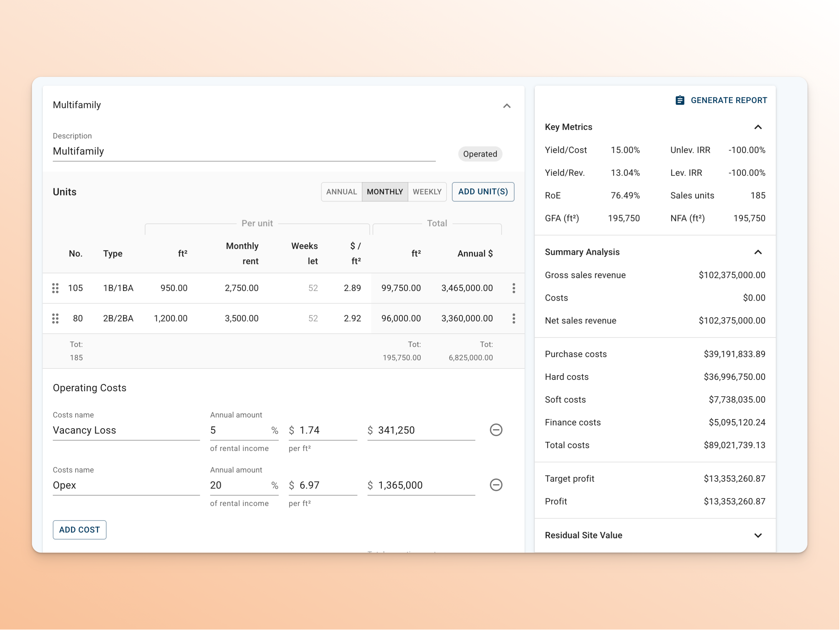The width and height of the screenshot is (840, 630).
Task: Click the Sales units 185 metric
Action: pyautogui.click(x=758, y=195)
